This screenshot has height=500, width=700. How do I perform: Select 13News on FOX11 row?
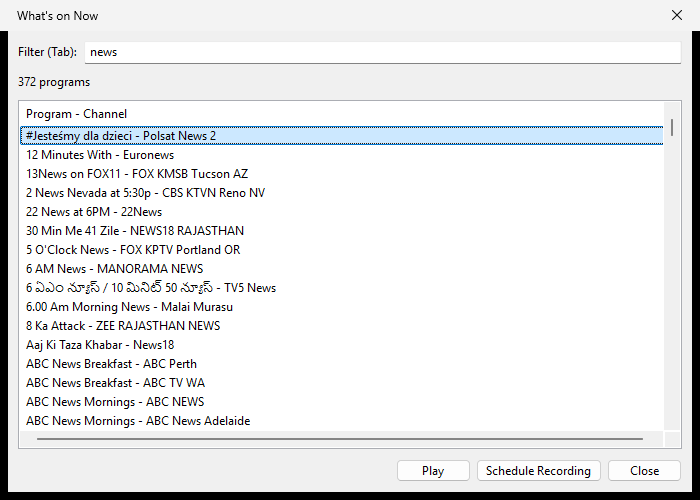342,174
